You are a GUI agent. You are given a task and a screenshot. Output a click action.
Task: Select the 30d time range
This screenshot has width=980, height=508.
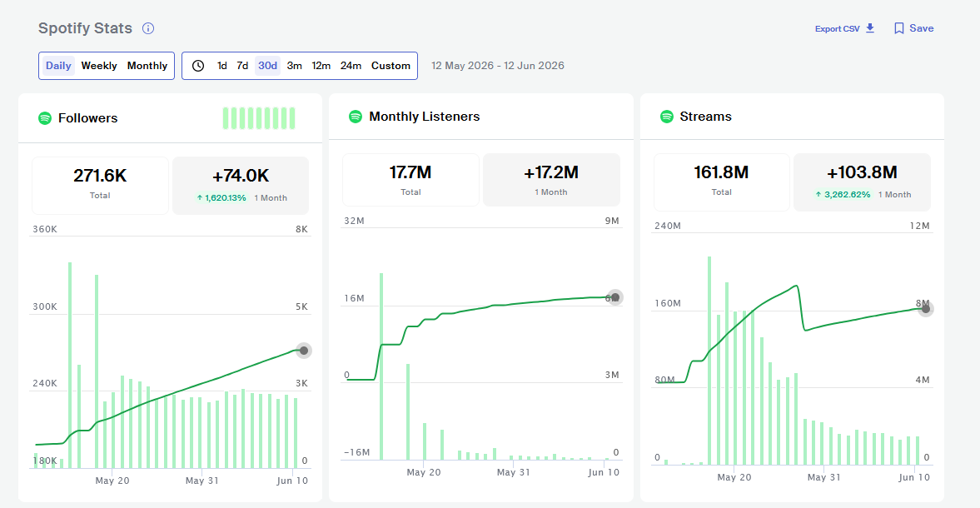267,66
